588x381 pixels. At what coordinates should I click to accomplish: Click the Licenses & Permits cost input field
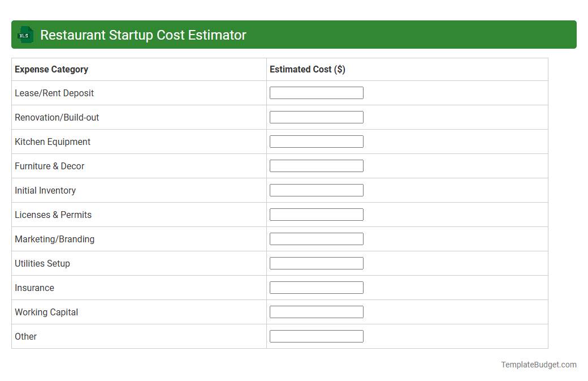(x=316, y=214)
